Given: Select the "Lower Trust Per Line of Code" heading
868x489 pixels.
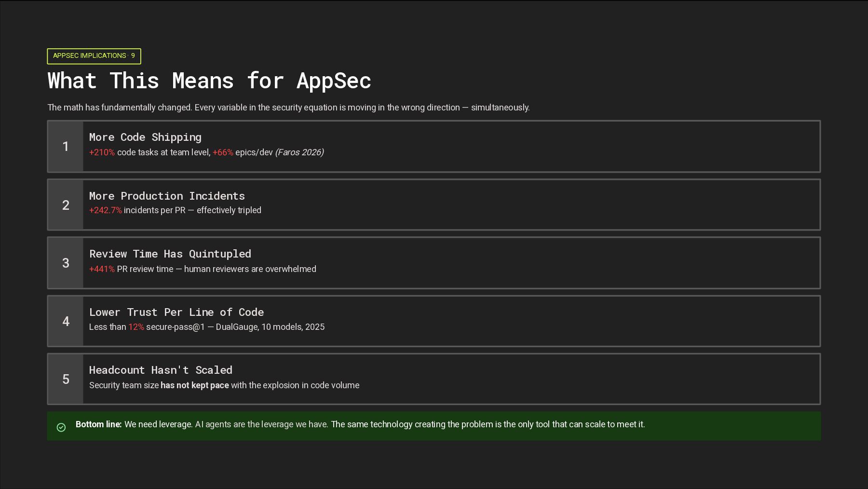Looking at the screenshot, I should tap(176, 312).
